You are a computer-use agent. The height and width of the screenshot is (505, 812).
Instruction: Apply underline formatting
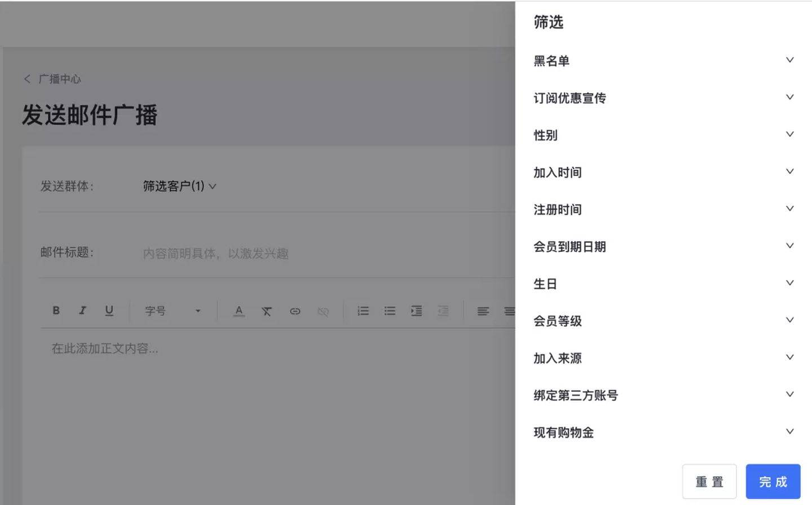coord(109,311)
